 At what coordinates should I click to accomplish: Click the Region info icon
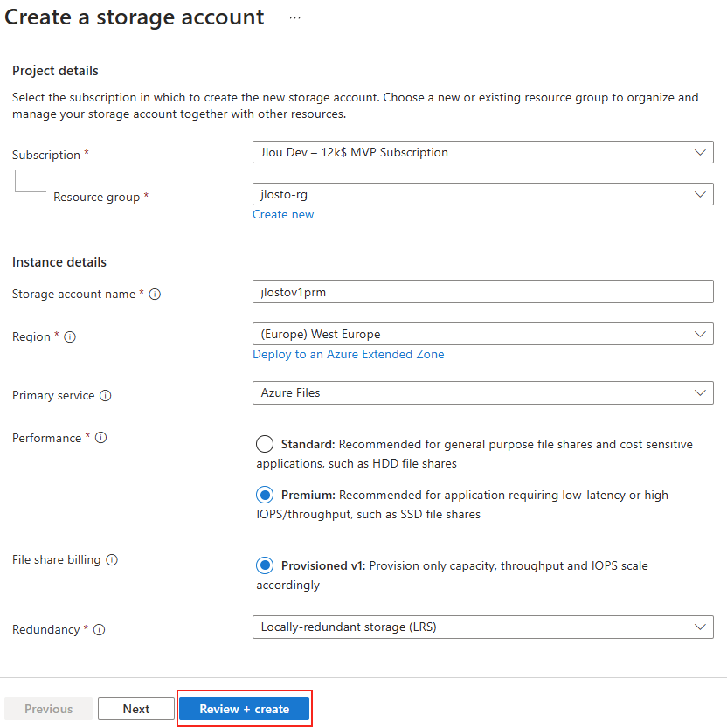click(x=70, y=337)
